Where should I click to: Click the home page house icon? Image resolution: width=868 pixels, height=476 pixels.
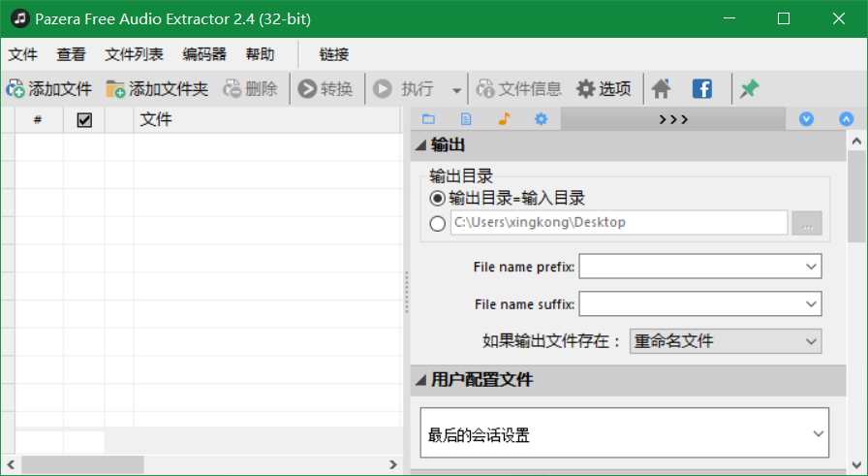pos(661,88)
